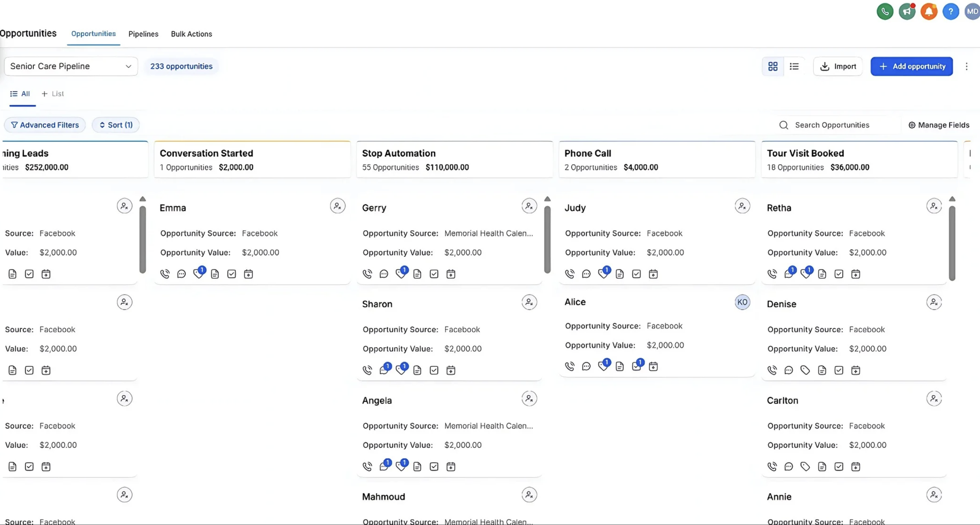Screen dimensions: 980x525
Task: Switch to the Bulk Actions tab
Action: tap(191, 34)
